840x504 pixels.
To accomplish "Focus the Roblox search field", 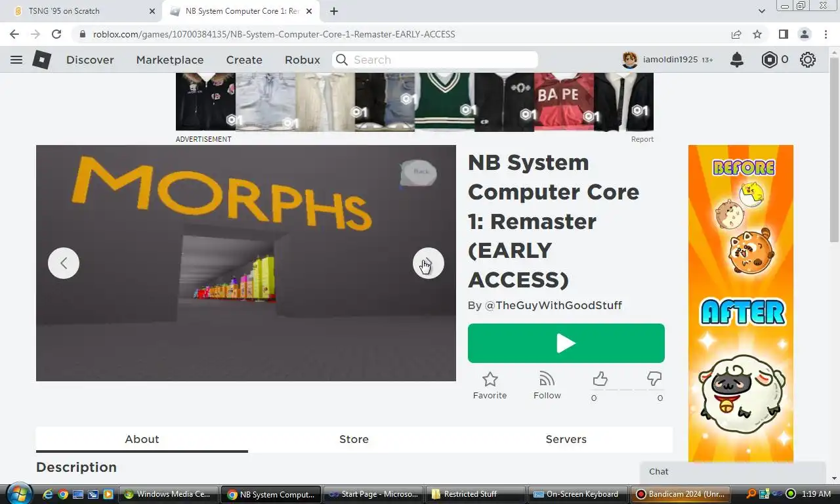I will tap(434, 60).
